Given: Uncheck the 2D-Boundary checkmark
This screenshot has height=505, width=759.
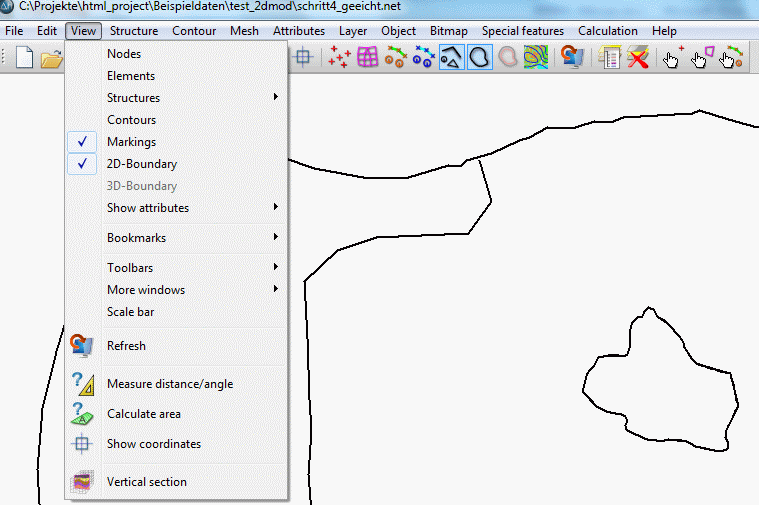Looking at the screenshot, I should [82, 164].
